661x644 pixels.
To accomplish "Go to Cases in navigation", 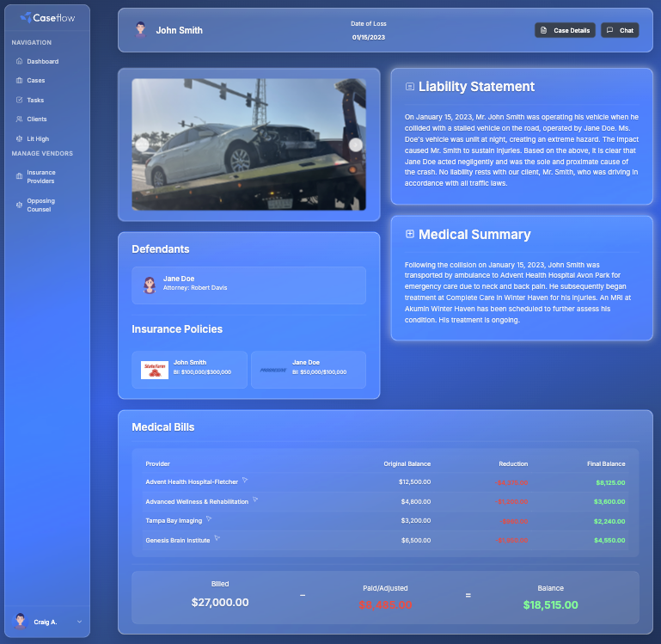I will (x=36, y=80).
